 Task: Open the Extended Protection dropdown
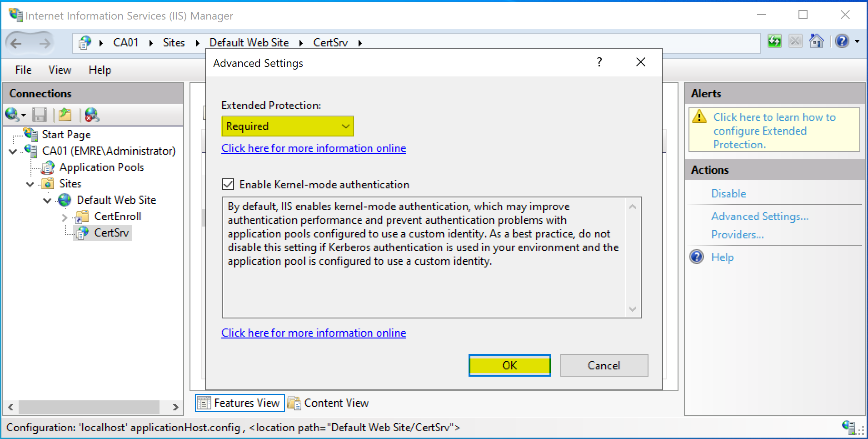point(287,126)
